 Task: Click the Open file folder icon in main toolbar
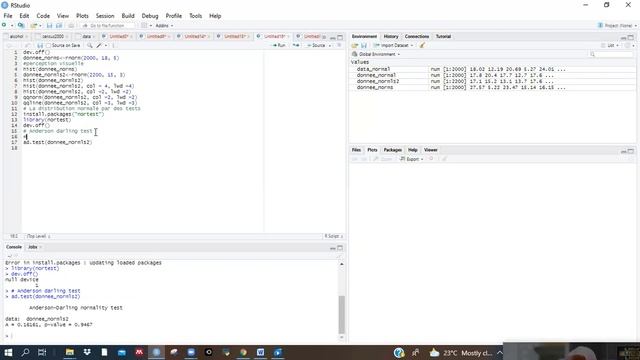[x=33, y=25]
